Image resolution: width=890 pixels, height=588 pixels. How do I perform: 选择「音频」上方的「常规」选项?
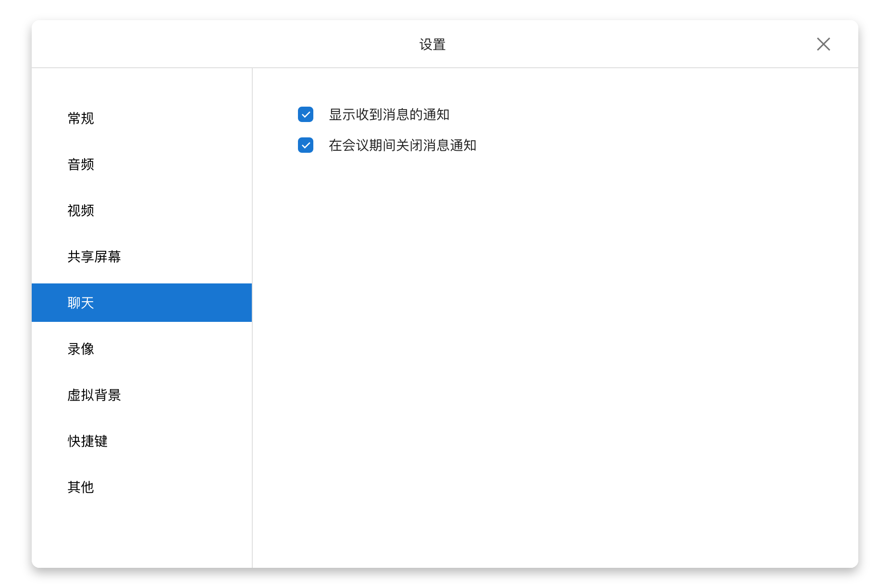[81, 118]
